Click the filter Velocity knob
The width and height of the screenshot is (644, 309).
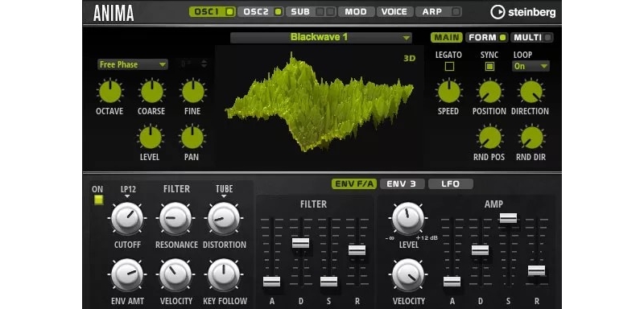click(175, 274)
